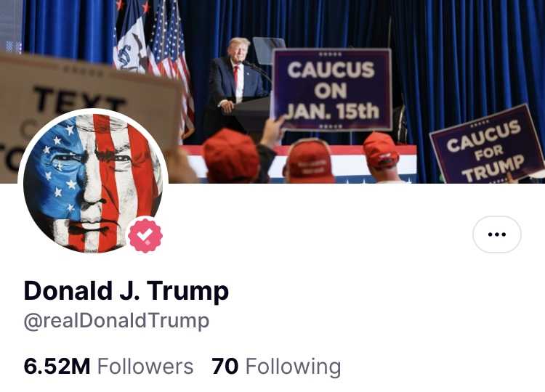545x392 pixels.
Task: Click the Donald J. Trump display name
Action: [x=126, y=291]
